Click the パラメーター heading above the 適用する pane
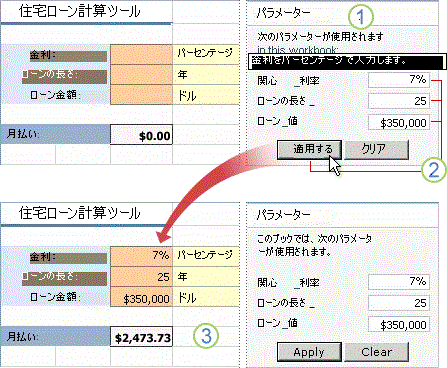Screen dimensions: 447x368 [284, 13]
